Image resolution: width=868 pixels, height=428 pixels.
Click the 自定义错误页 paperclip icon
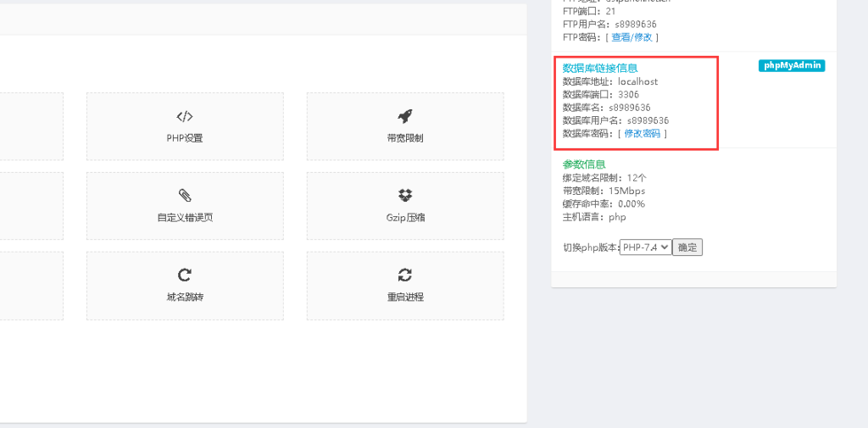click(185, 196)
